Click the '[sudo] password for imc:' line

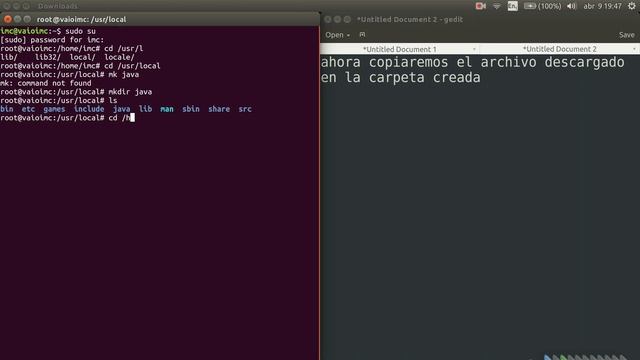(x=52, y=40)
